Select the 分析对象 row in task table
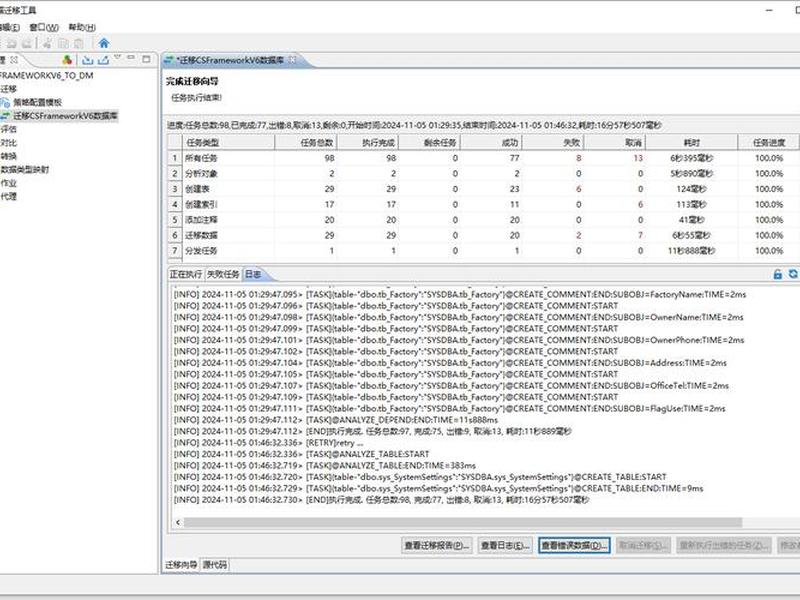The width and height of the screenshot is (800, 600). pos(483,173)
